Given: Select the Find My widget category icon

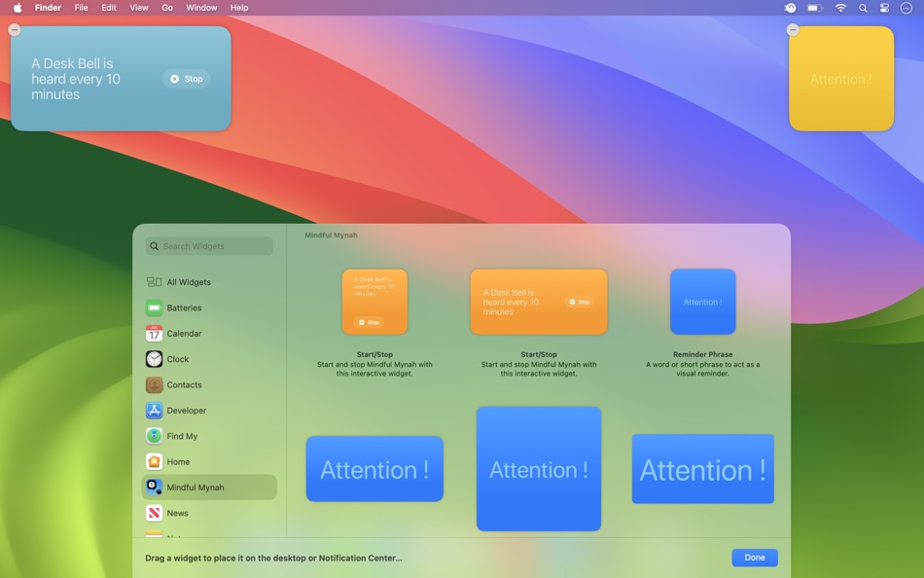Looking at the screenshot, I should (154, 436).
